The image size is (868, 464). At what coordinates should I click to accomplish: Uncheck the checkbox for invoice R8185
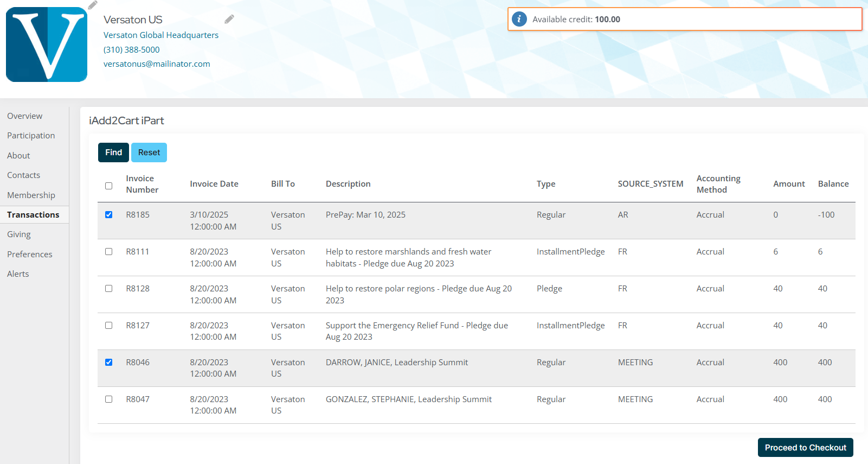pyautogui.click(x=109, y=215)
